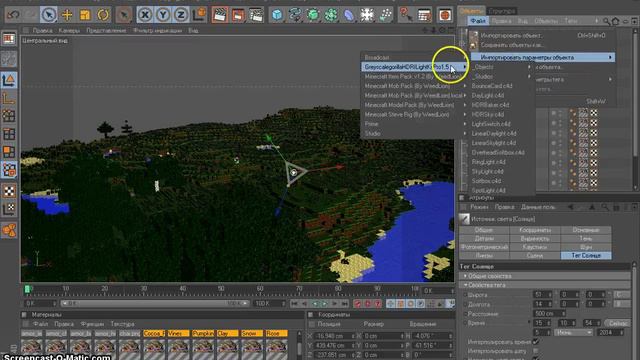Open the Фильтр индикации viewport menu
This screenshot has width=640, height=360.
(x=157, y=30)
